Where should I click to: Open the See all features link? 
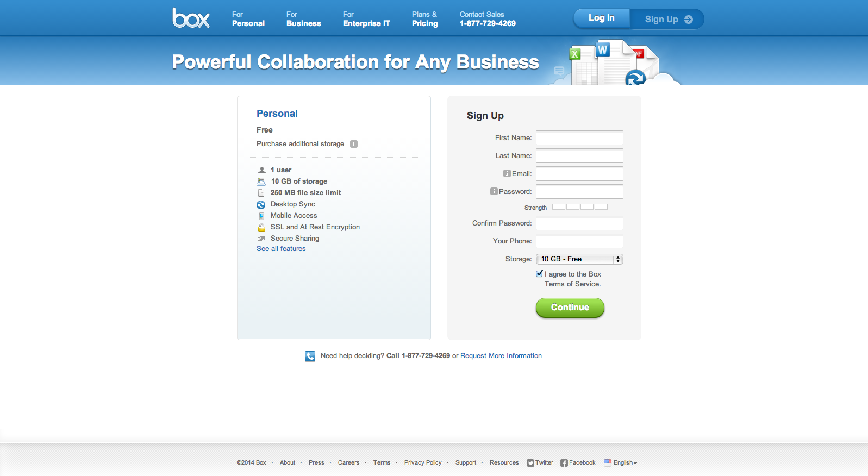click(281, 249)
